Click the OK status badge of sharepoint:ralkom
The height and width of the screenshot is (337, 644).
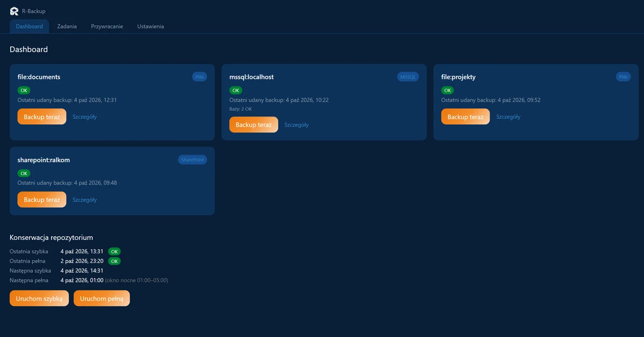coord(24,173)
